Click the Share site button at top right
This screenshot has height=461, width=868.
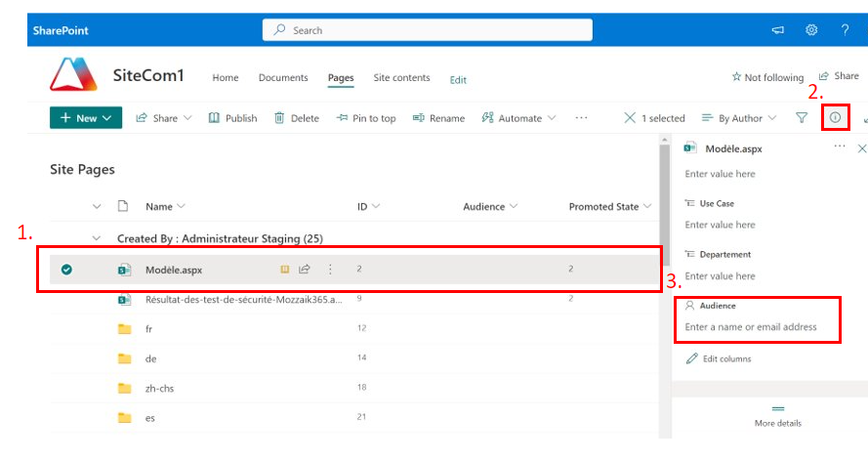pos(840,76)
